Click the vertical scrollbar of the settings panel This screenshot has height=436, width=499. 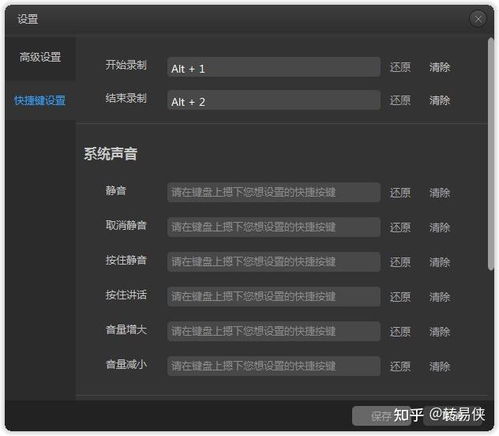[x=490, y=154]
